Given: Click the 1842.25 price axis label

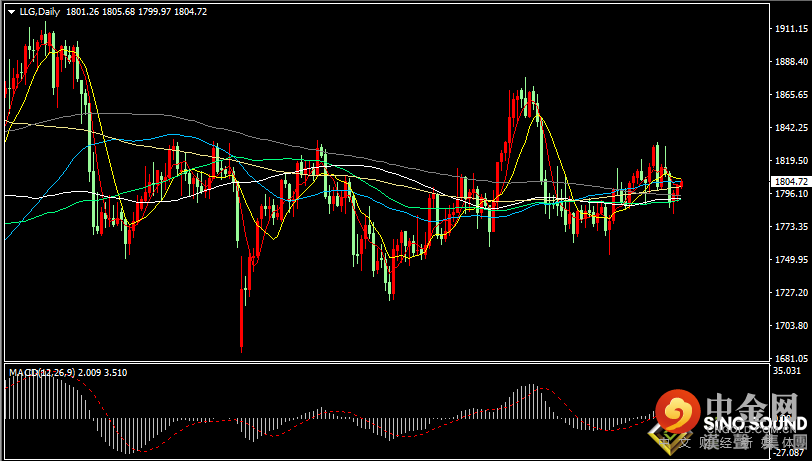Looking at the screenshot, I should (x=791, y=127).
